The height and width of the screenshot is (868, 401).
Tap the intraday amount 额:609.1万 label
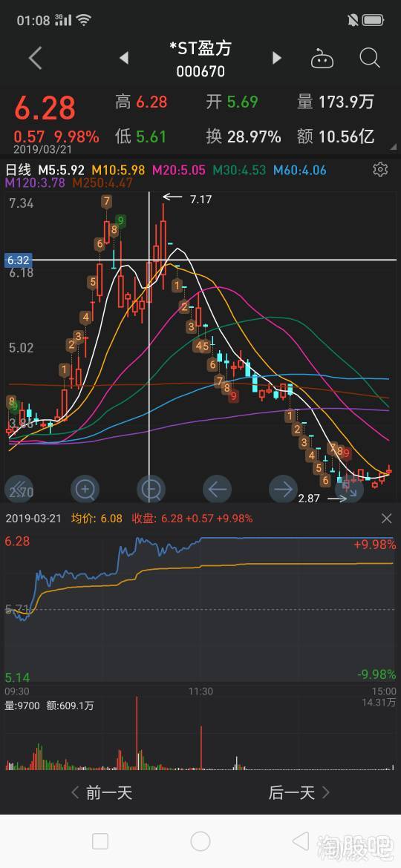pos(71,706)
